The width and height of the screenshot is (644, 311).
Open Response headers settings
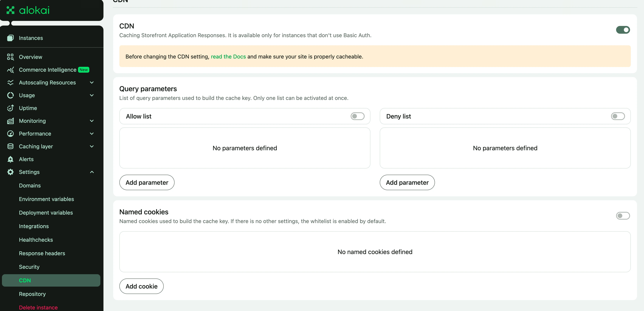(x=42, y=253)
